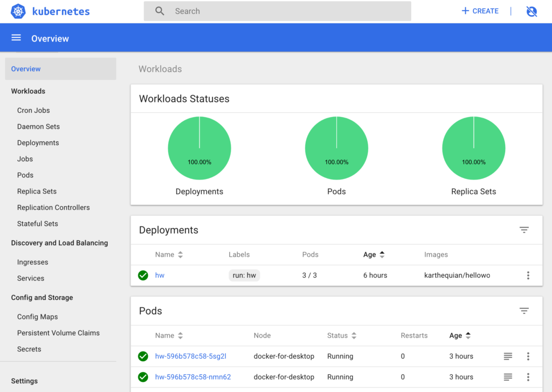The image size is (552, 392).
Task: Click Node column header in Pods
Action: [263, 335]
